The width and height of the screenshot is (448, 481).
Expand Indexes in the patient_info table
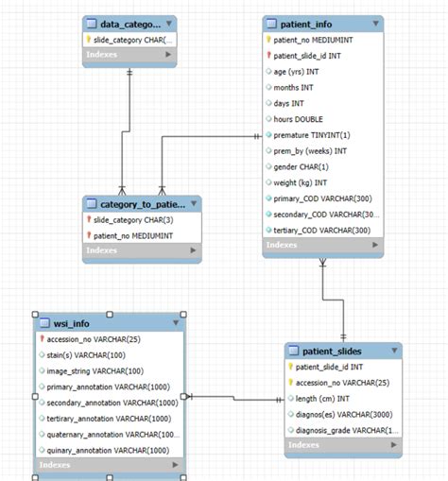coord(375,245)
